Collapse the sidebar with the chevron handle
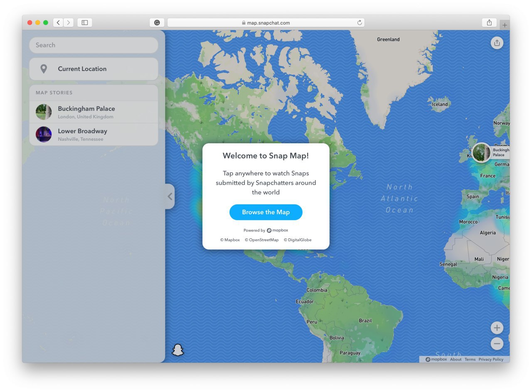Screen dimensions: 532x392 [x=170, y=196]
